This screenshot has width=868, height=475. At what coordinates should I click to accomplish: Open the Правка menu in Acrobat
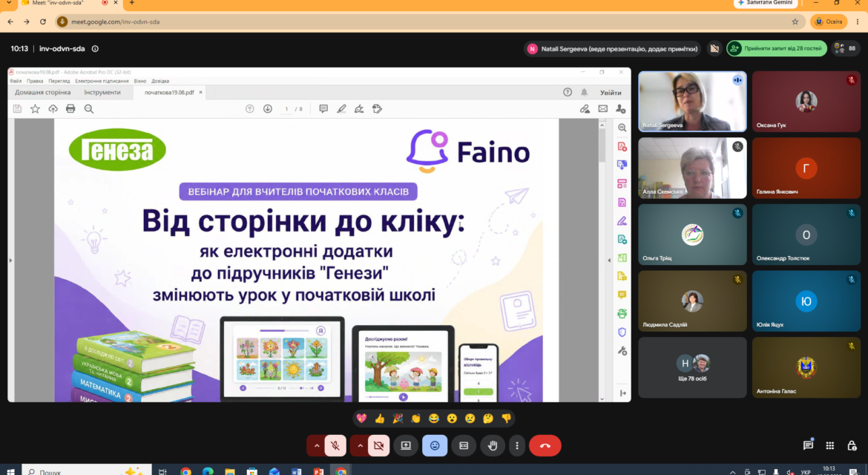[x=34, y=81]
